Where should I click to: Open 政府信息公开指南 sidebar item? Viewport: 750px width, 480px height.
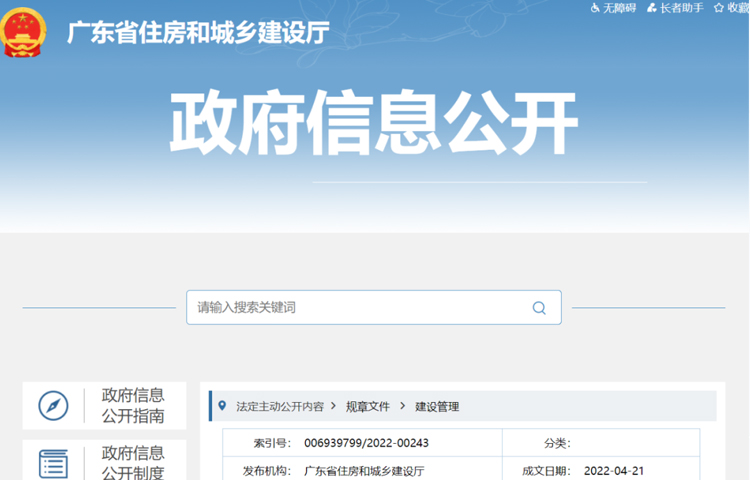pyautogui.click(x=104, y=406)
